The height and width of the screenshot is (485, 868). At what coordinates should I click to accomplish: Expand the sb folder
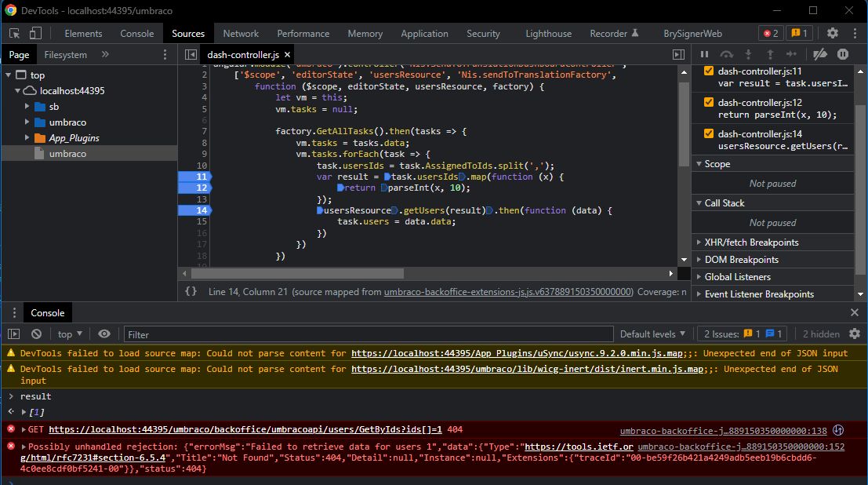pyautogui.click(x=27, y=106)
